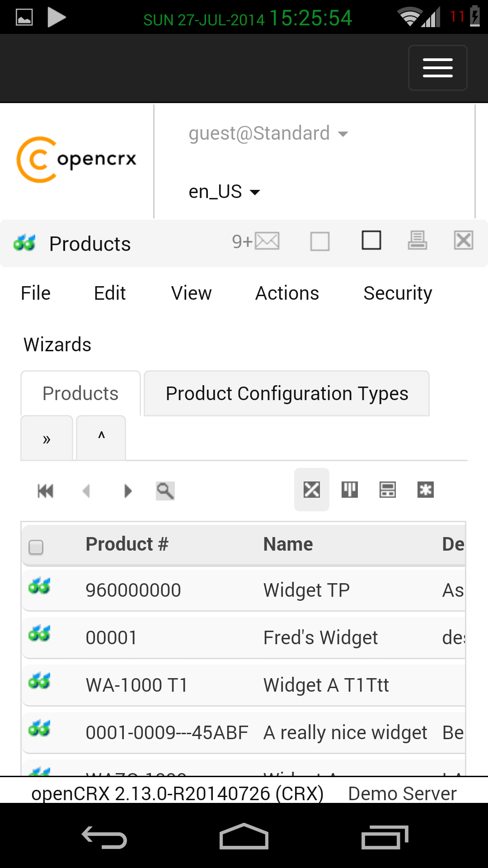Click the stacked rows grid toolbar icon
The height and width of the screenshot is (868, 488).
click(x=388, y=490)
